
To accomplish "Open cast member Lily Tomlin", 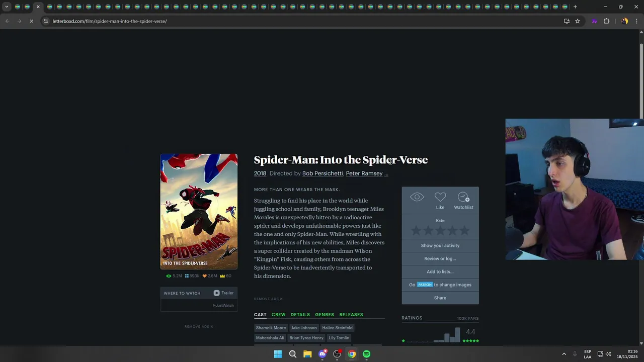I will pyautogui.click(x=339, y=338).
